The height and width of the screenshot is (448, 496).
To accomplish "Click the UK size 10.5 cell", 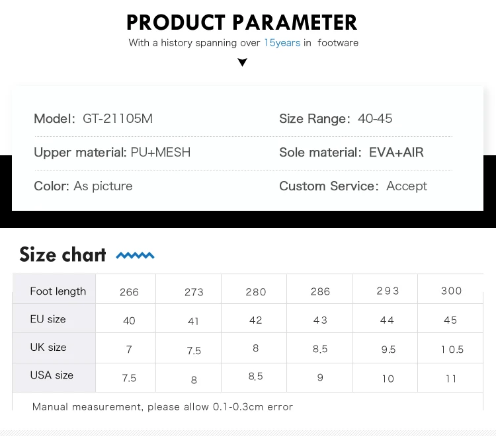I will click(452, 350).
